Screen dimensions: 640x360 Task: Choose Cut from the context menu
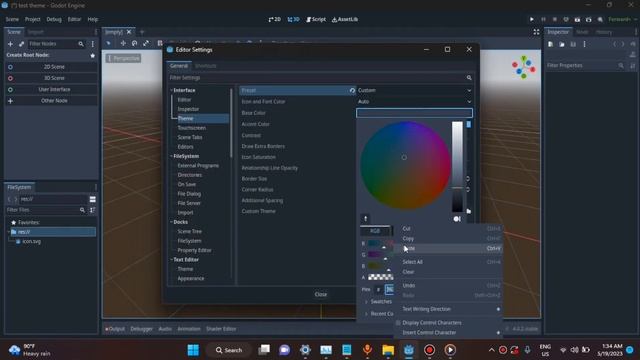(x=449, y=229)
